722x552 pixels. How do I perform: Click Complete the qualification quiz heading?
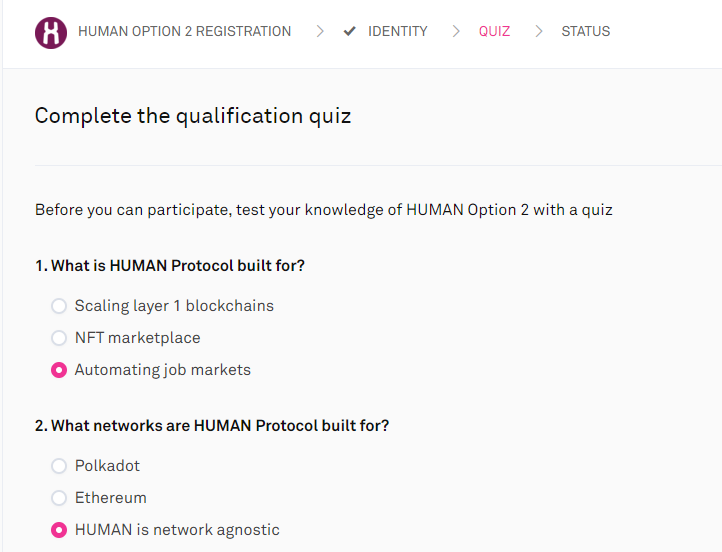pyautogui.click(x=193, y=116)
